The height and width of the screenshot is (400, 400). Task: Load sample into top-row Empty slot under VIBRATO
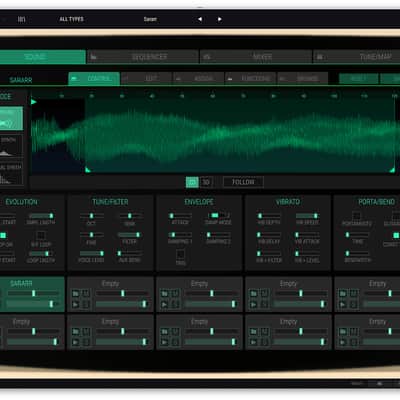coord(254,294)
